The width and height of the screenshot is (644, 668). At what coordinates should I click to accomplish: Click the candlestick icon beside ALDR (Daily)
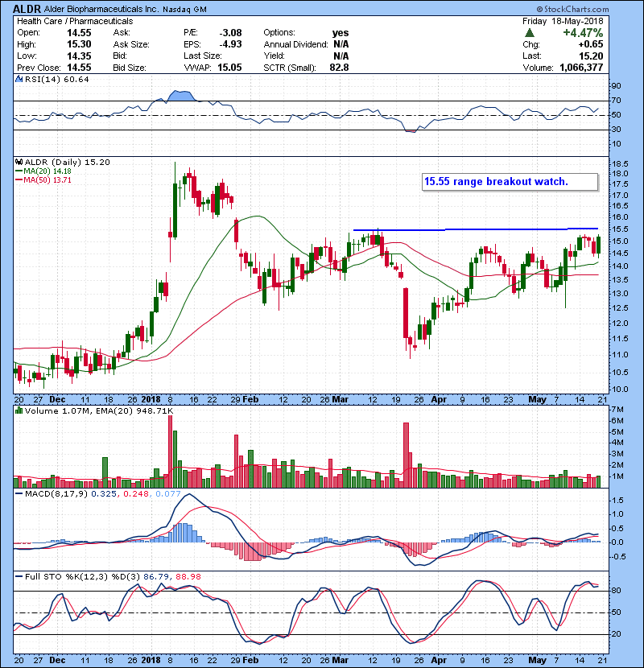pos(19,162)
